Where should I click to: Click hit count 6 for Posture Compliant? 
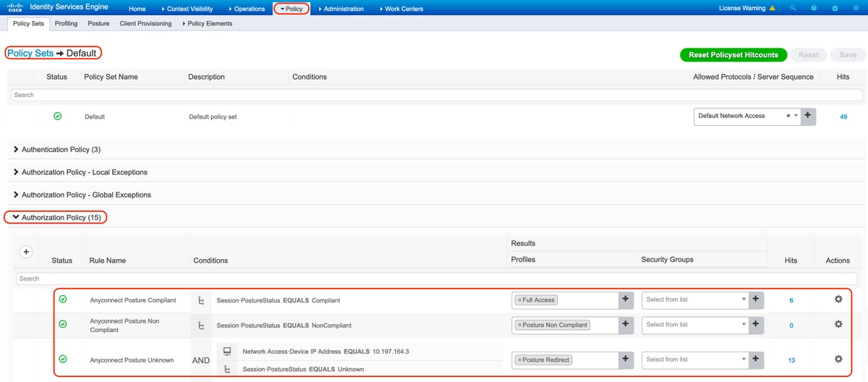coord(791,300)
